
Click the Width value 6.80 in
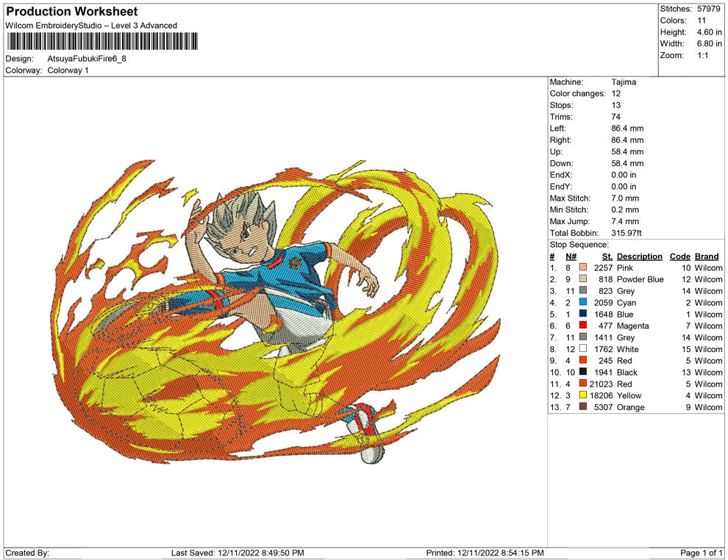[710, 43]
